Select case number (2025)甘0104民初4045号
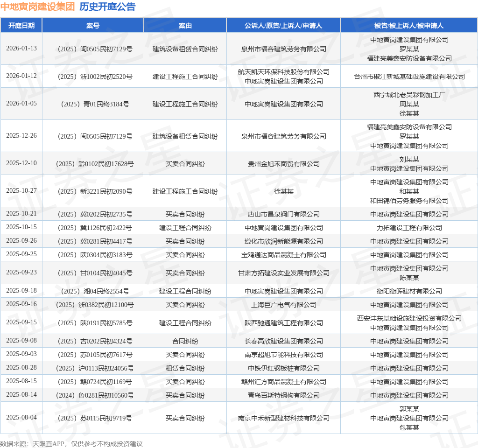Screen dimensions: 478x448 coord(95,273)
